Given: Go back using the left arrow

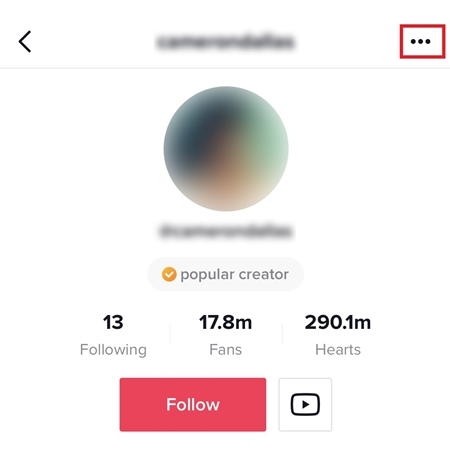Looking at the screenshot, I should click(25, 42).
